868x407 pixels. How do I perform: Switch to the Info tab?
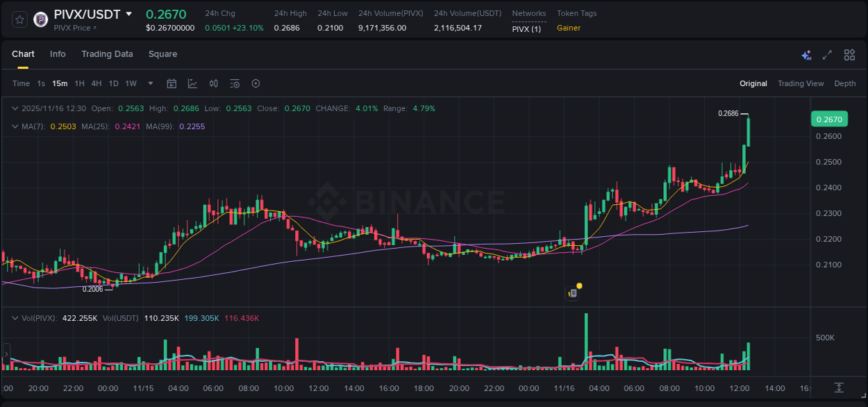click(58, 54)
